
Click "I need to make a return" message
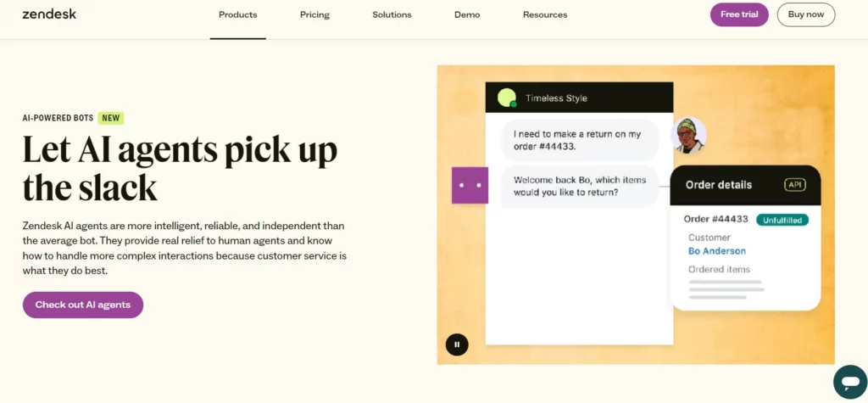tap(580, 140)
